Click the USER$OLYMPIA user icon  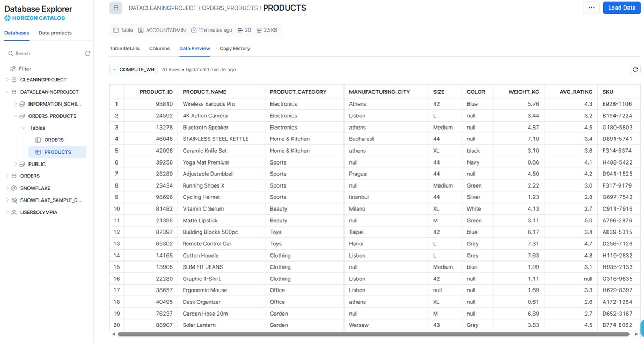14,212
